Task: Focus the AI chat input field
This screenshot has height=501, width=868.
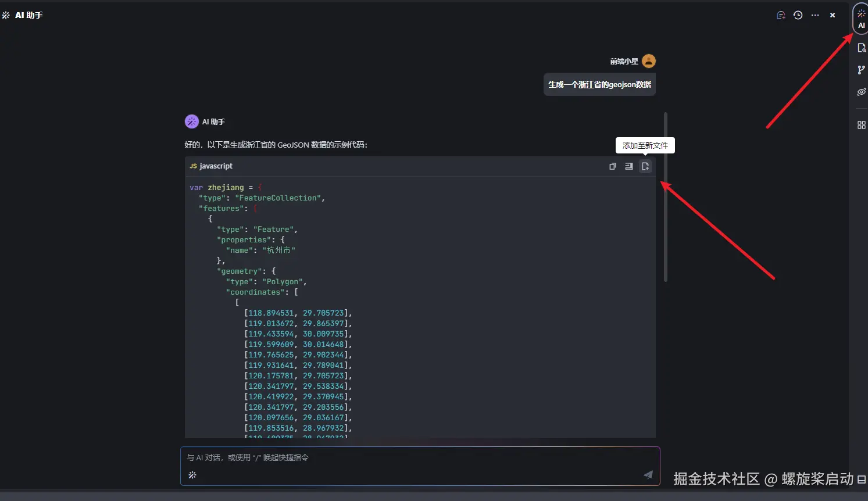Action: pos(420,466)
